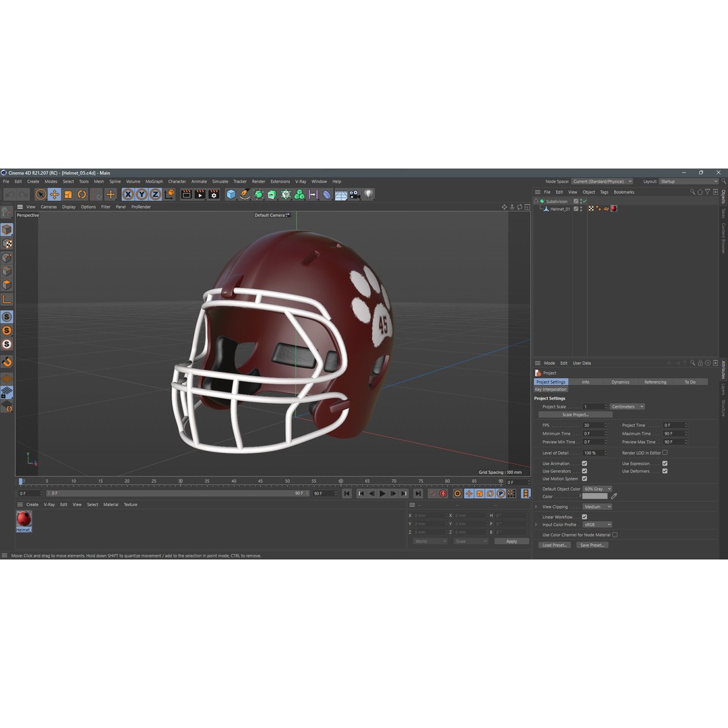
Task: Open Render View with the clapperboard icon
Action: point(185,194)
